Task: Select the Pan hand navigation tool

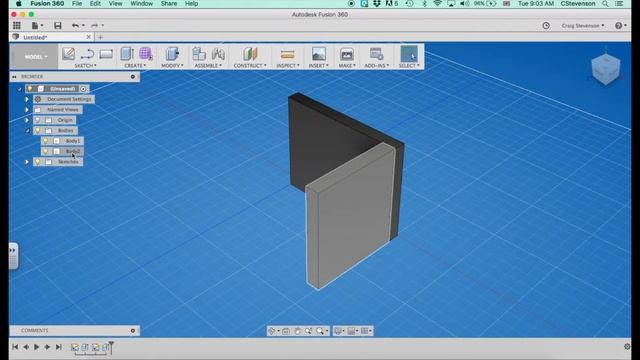Action: point(297,331)
